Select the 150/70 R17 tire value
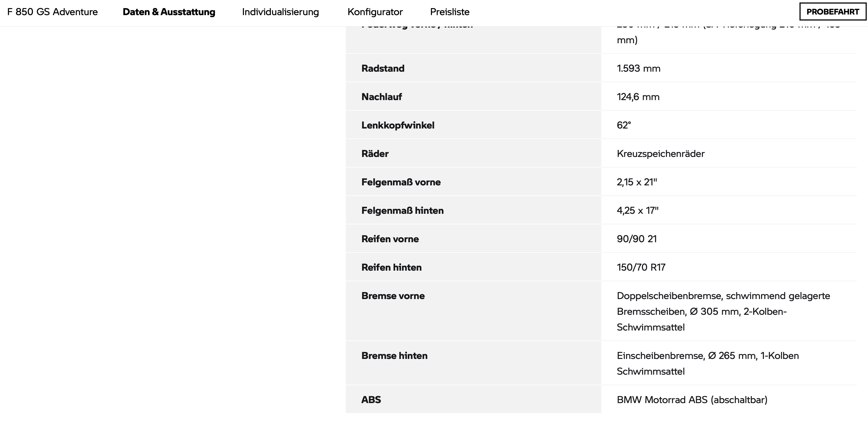The width and height of the screenshot is (868, 430). (641, 267)
